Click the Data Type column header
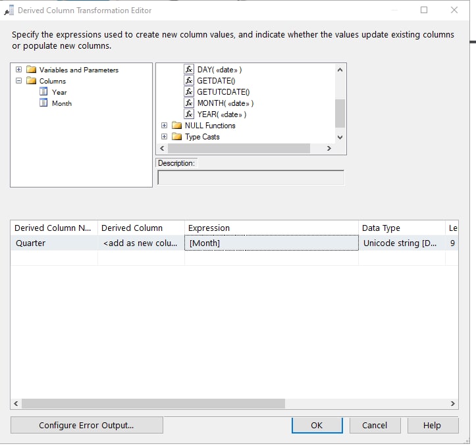Screen dimensions: 476x448 click(402, 228)
